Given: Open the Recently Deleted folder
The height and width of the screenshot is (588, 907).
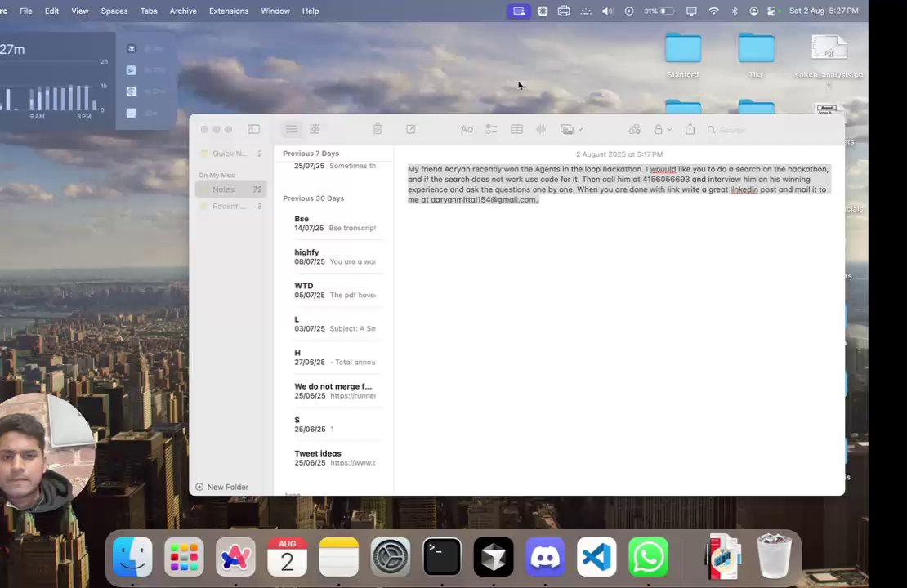Looking at the screenshot, I should (x=230, y=206).
